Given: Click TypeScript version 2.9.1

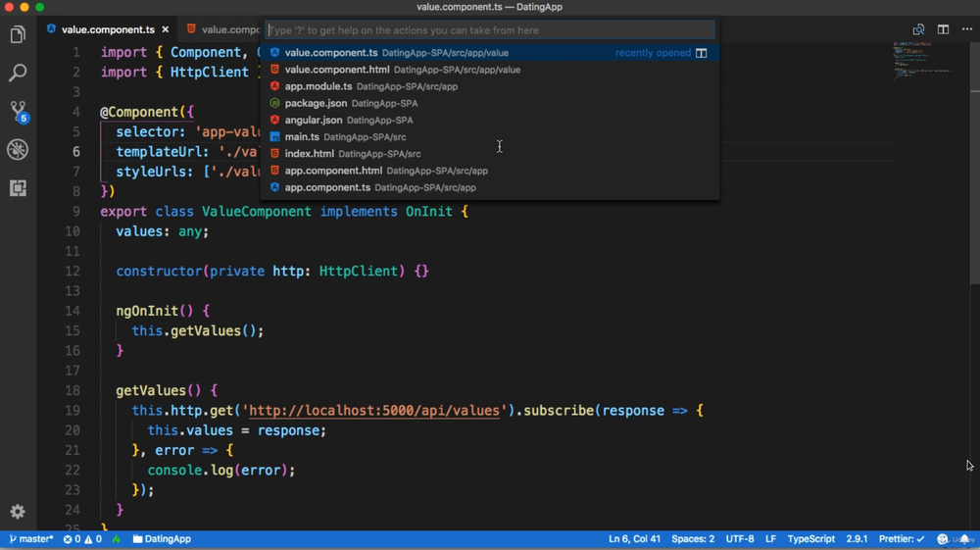Looking at the screenshot, I should [857, 539].
